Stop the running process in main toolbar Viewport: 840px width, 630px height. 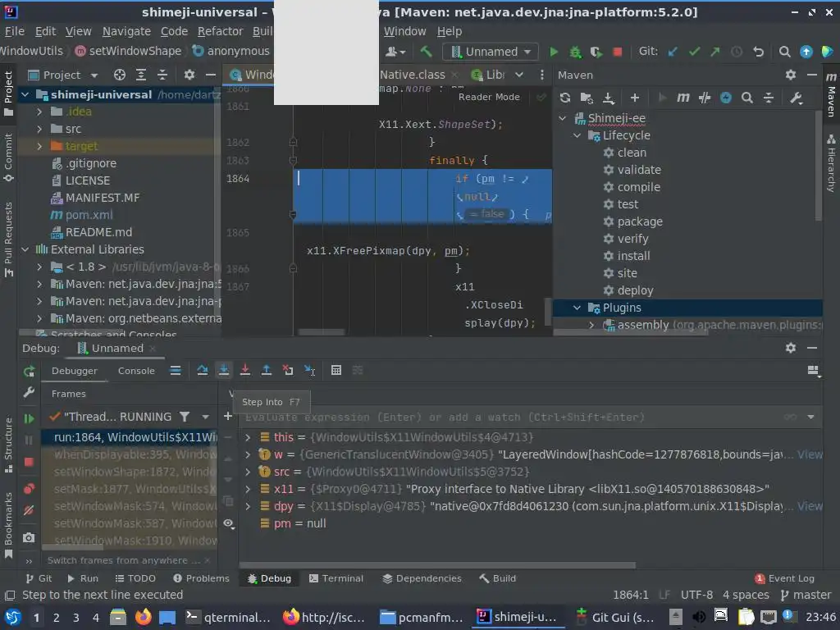(617, 52)
